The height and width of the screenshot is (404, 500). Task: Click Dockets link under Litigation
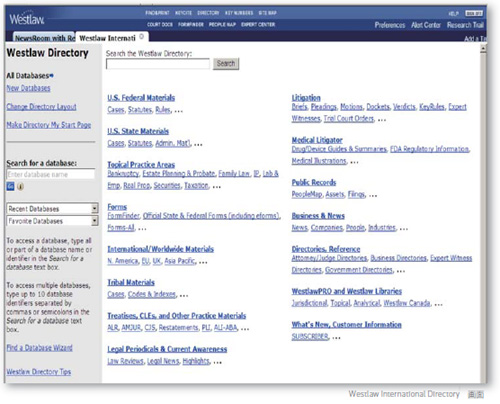(378, 107)
